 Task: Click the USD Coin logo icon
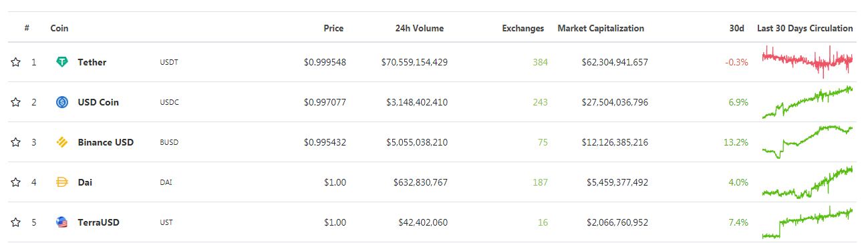(x=62, y=102)
